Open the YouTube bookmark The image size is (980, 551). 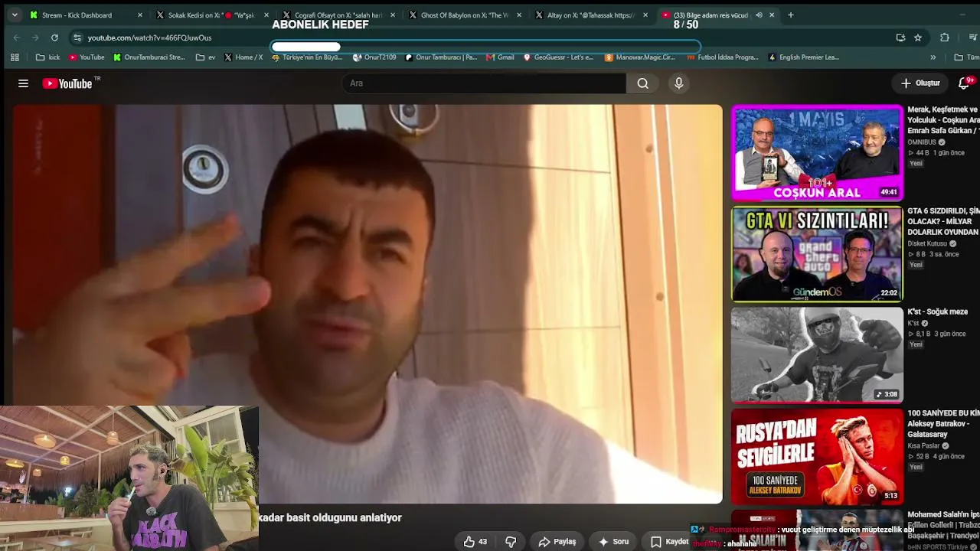[x=87, y=57]
